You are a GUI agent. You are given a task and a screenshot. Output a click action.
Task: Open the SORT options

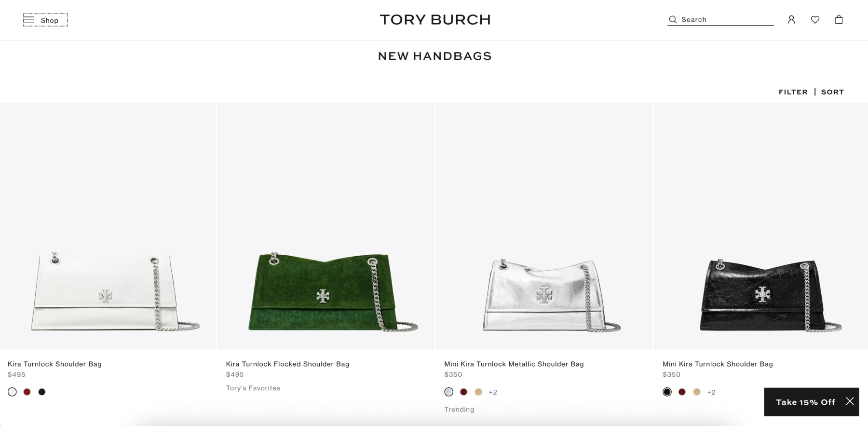click(x=832, y=92)
